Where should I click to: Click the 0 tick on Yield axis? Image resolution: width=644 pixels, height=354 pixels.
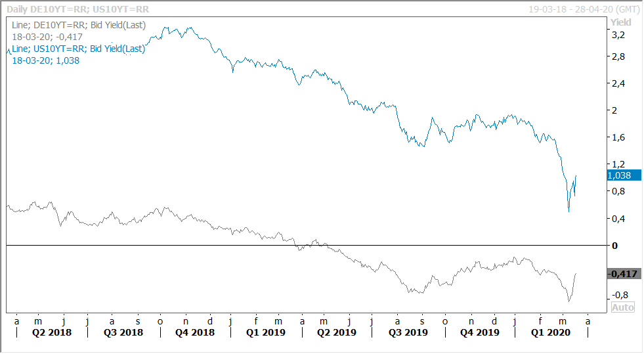click(x=614, y=246)
